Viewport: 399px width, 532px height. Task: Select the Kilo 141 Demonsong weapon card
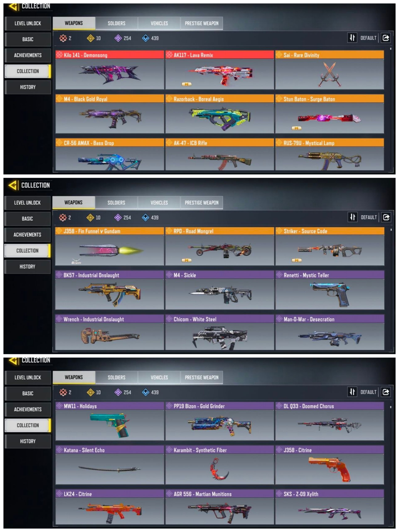tap(110, 70)
